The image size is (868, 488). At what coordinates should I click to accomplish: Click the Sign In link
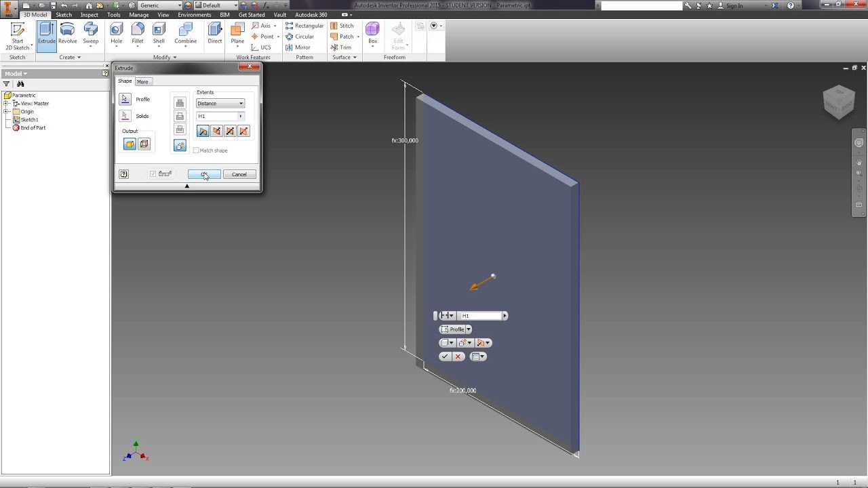(x=734, y=5)
